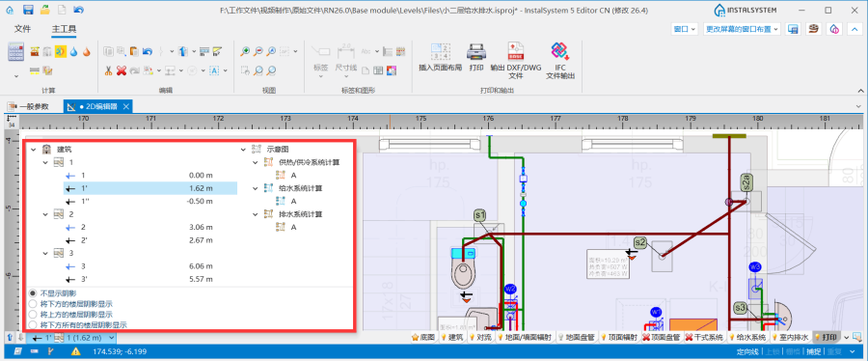Collapse the 给水系统计算 tree node

[x=256, y=188]
